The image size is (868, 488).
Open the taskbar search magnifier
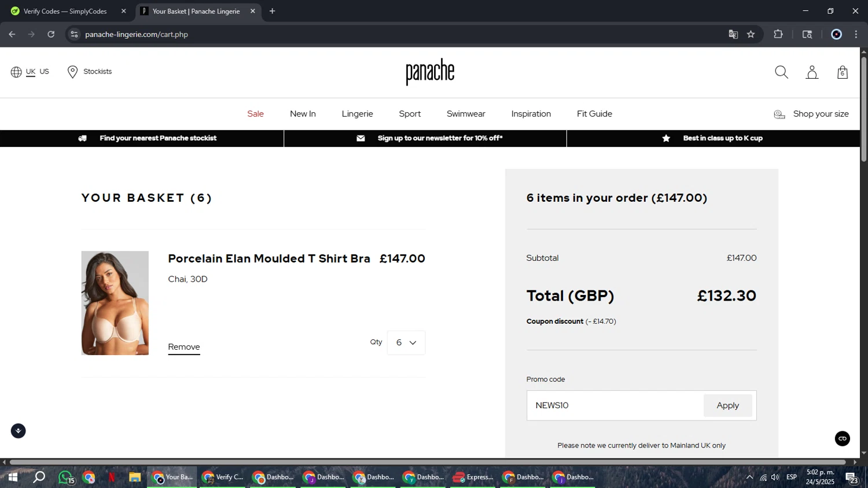39,478
